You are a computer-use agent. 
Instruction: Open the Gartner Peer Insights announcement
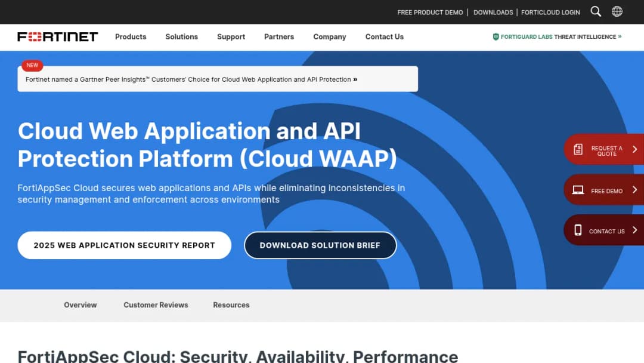pyautogui.click(x=218, y=79)
